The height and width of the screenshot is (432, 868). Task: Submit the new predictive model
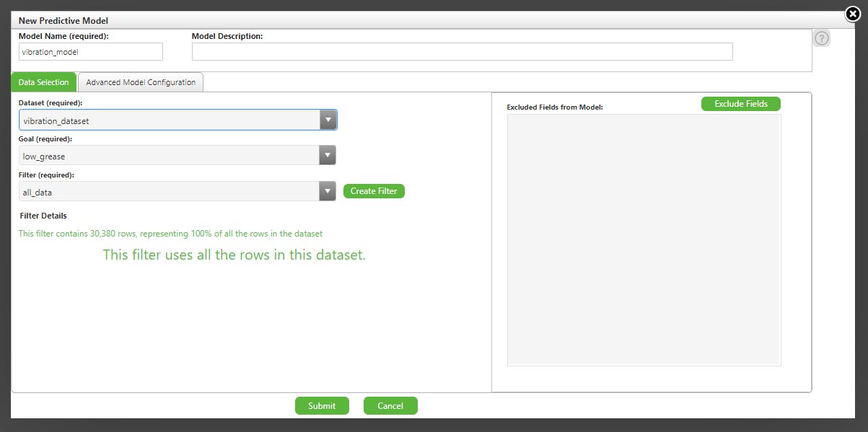(322, 405)
